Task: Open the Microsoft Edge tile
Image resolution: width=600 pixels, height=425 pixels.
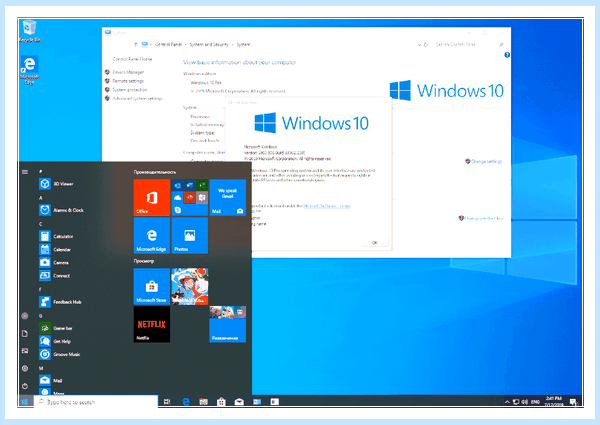Action: click(x=152, y=235)
